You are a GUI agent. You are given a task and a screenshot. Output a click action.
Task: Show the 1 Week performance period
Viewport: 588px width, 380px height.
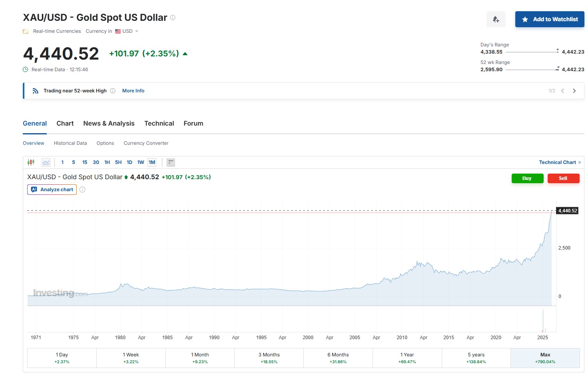pos(131,358)
